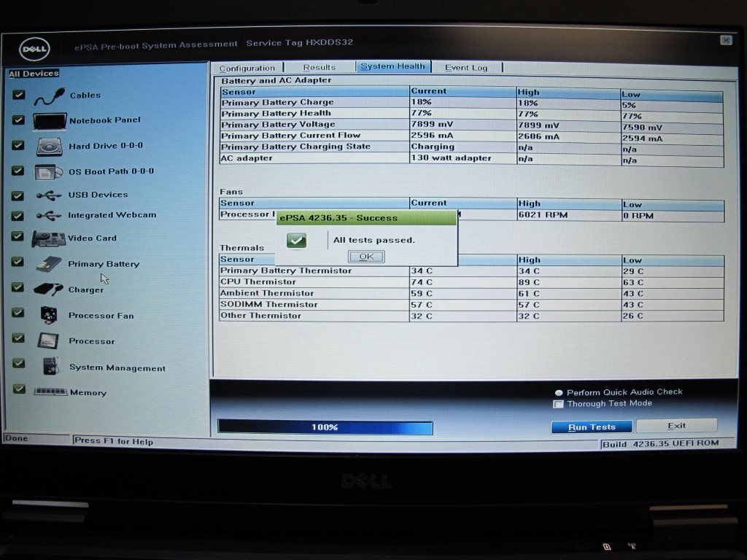The image size is (747, 560).
Task: Select the System Management icon
Action: click(x=50, y=366)
